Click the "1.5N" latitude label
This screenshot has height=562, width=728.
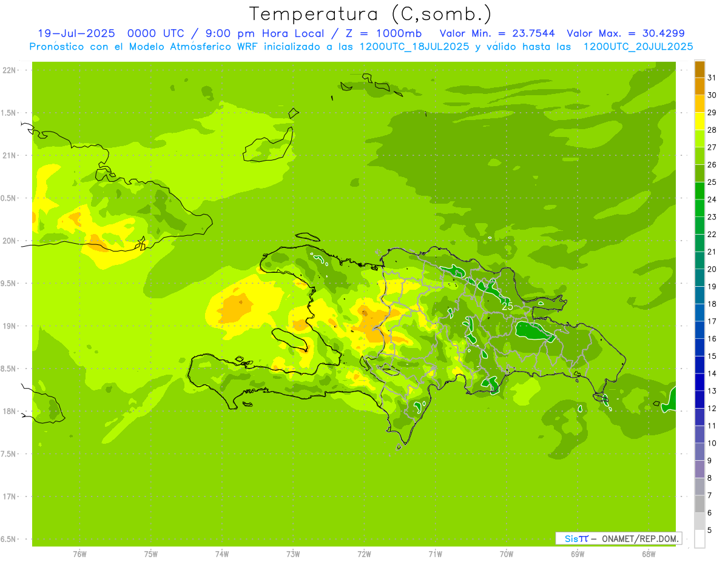pyautogui.click(x=9, y=113)
